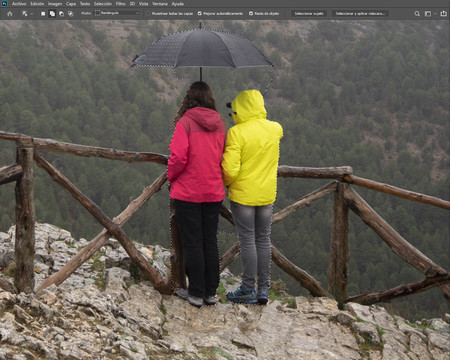450x360 pixels.
Task: Open the Archivo menu
Action: coord(19,4)
